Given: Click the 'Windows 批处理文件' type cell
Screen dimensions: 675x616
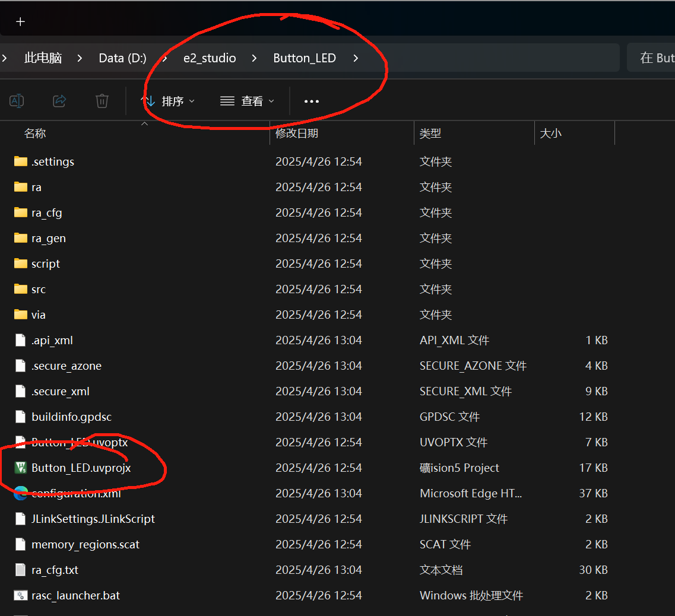Looking at the screenshot, I should (x=471, y=595).
